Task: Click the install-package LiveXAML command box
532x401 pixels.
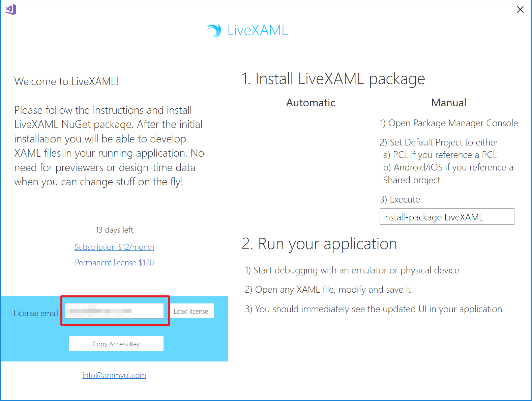Action: point(447,217)
